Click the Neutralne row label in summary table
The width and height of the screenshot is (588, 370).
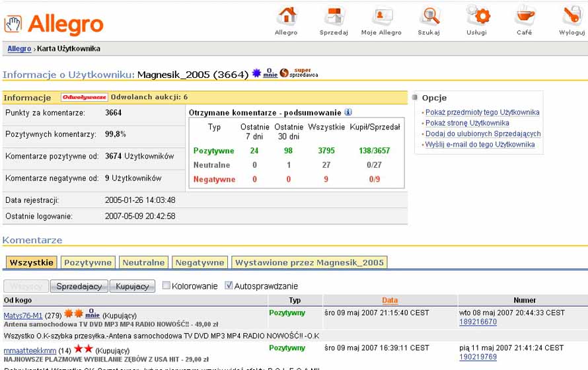click(x=212, y=165)
